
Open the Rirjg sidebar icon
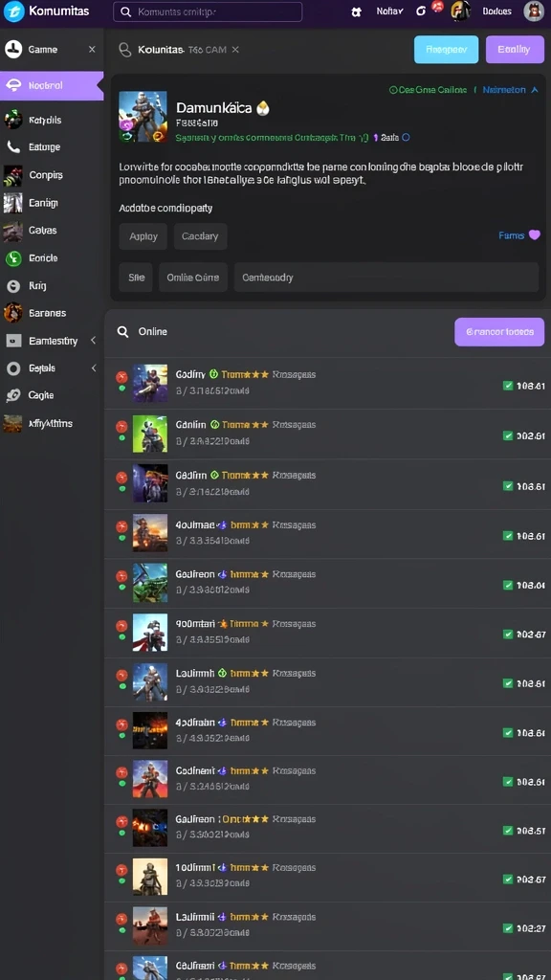13,285
